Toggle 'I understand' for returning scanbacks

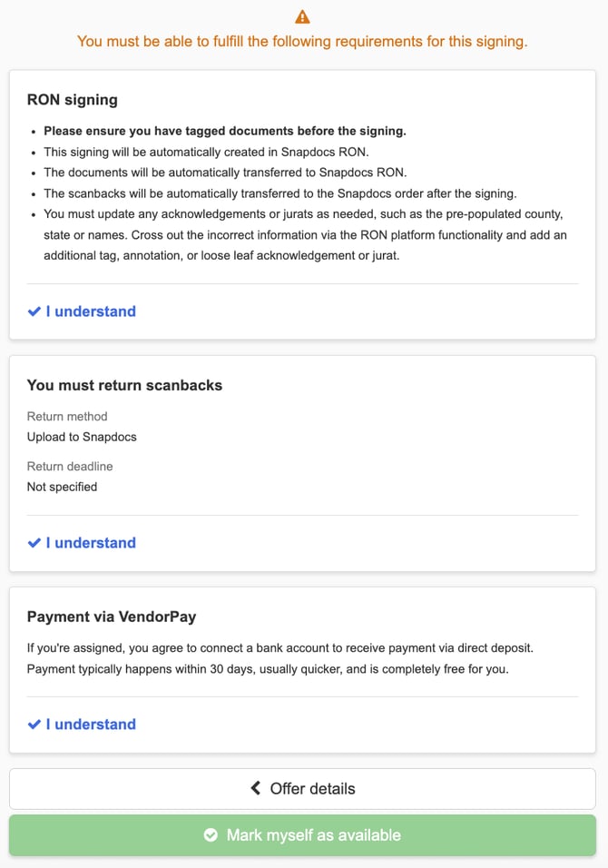click(82, 543)
